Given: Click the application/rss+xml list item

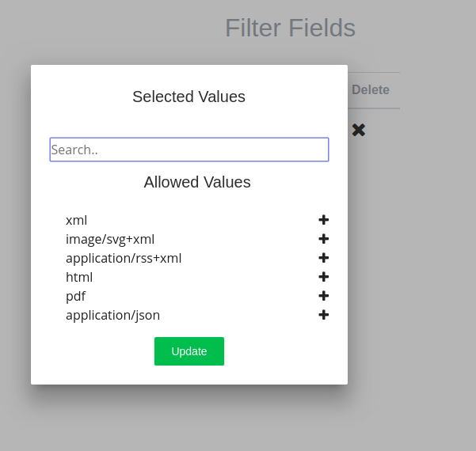Looking at the screenshot, I should coord(124,258).
